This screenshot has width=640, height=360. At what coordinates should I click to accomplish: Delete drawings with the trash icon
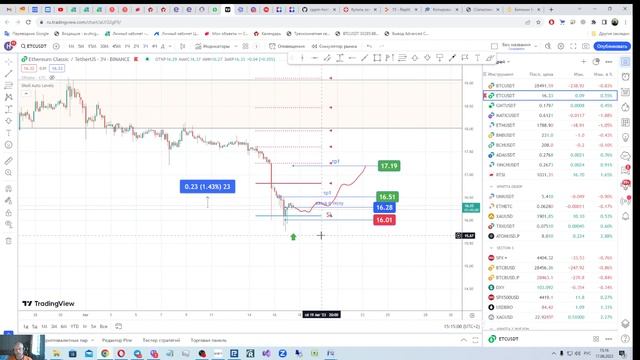point(9,241)
